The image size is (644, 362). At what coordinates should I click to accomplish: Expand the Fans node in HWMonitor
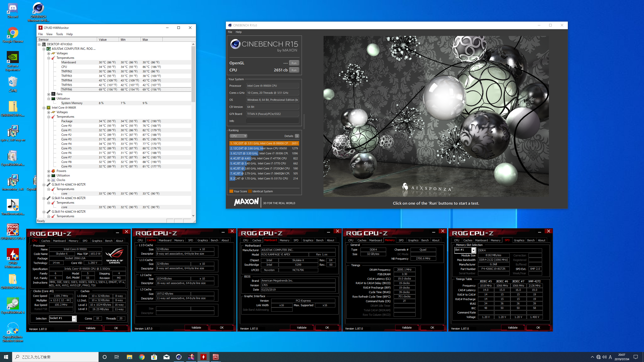(x=49, y=94)
